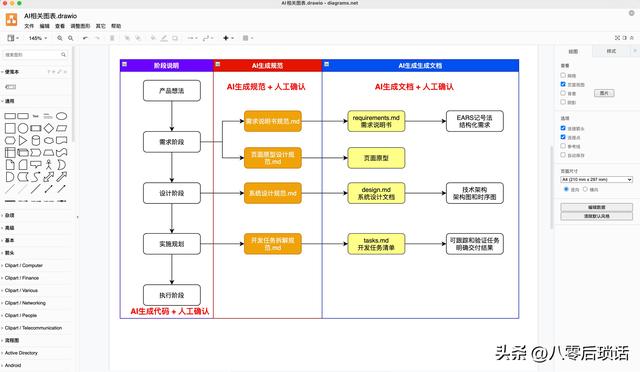Image resolution: width=640 pixels, height=372 pixels.
Task: Select the unselected page orientation radio button
Action: (585, 189)
